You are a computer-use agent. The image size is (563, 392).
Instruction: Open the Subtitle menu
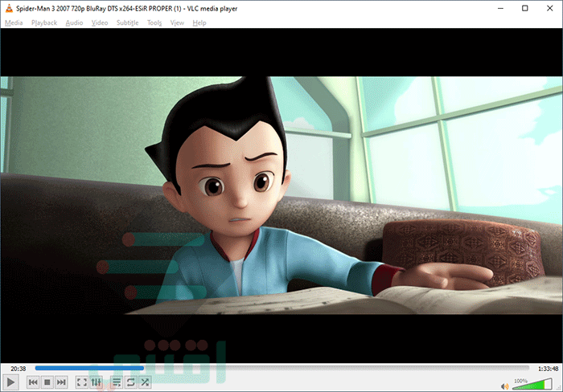127,22
